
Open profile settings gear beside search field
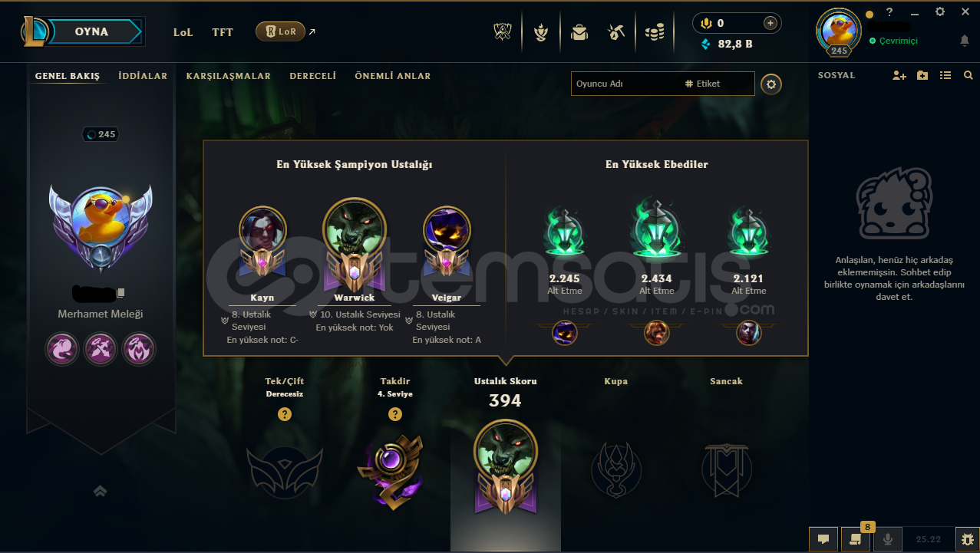tap(771, 84)
